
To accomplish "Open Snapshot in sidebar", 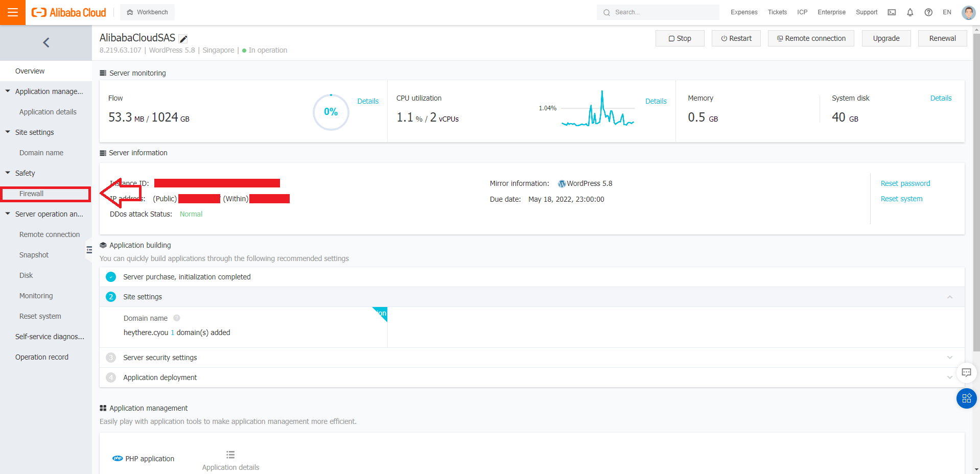I will (x=34, y=255).
